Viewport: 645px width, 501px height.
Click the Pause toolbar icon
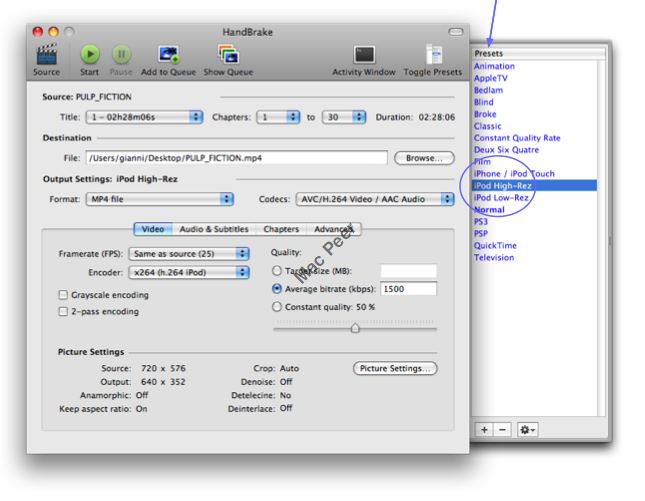[121, 54]
